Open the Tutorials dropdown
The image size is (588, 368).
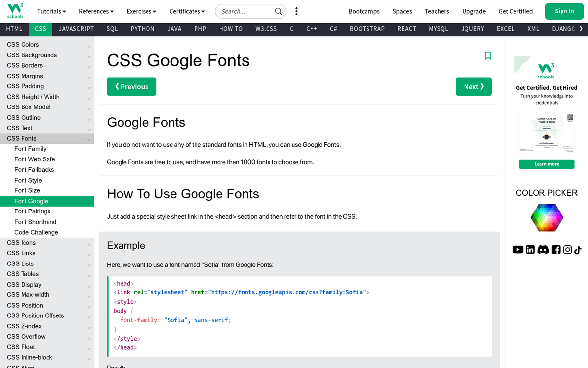click(x=51, y=11)
